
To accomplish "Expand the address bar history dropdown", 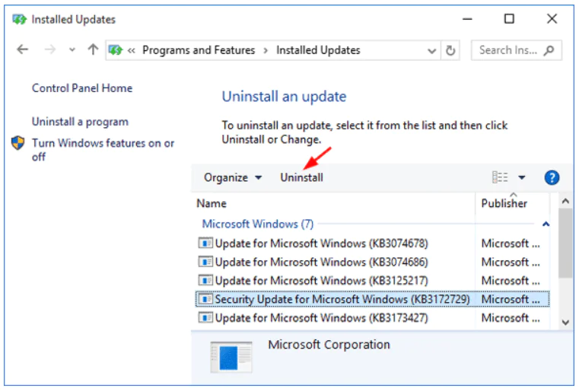I will pyautogui.click(x=431, y=50).
